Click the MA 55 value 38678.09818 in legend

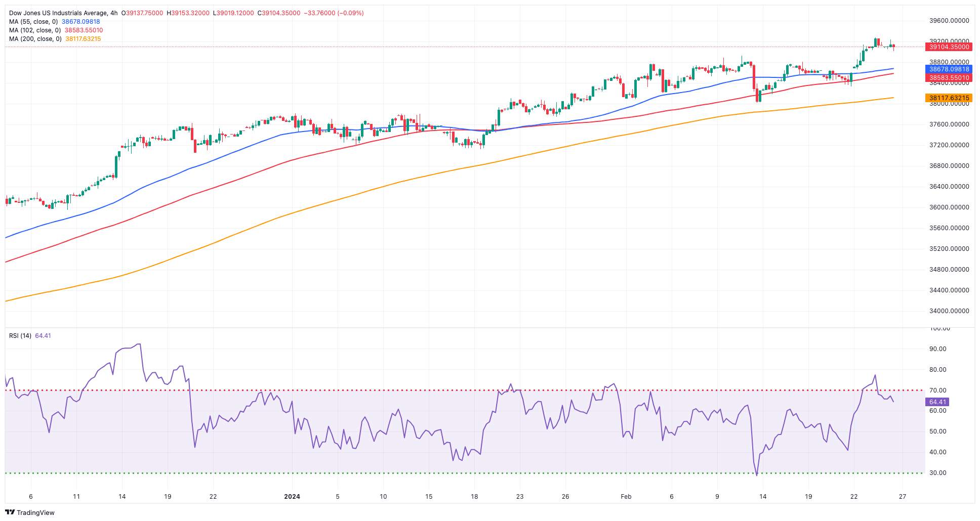pyautogui.click(x=81, y=22)
